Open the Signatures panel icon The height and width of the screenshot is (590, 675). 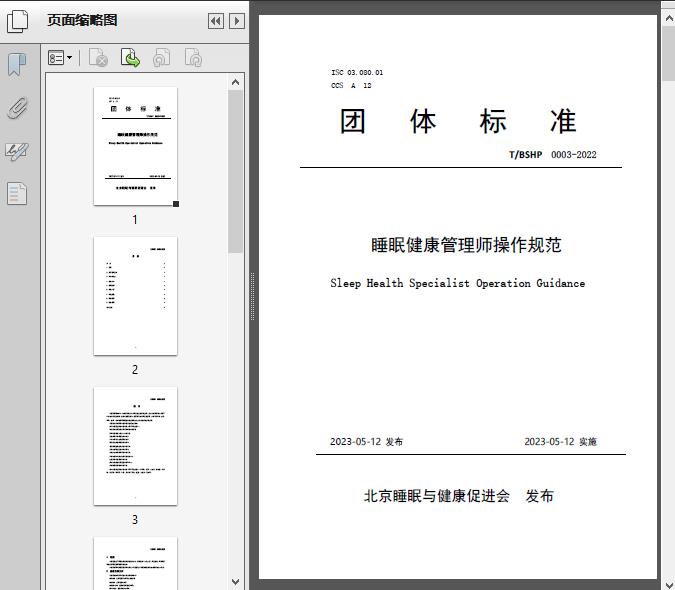click(17, 151)
